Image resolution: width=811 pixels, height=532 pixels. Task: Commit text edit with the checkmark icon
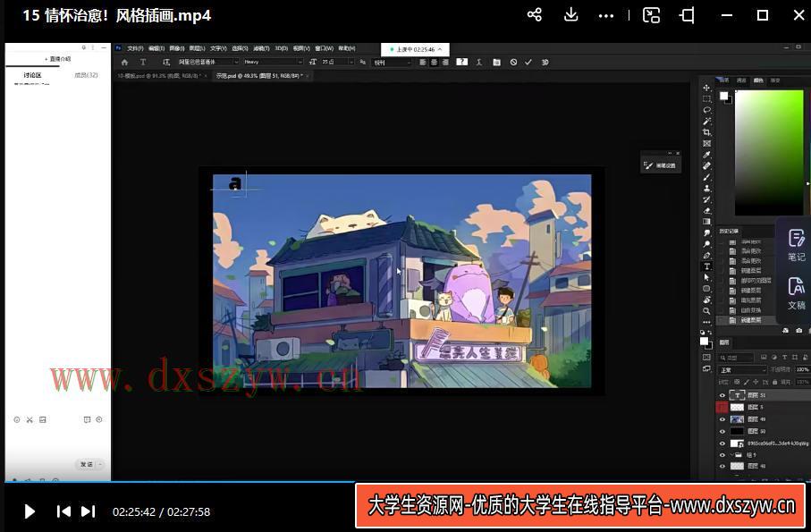coord(528,62)
